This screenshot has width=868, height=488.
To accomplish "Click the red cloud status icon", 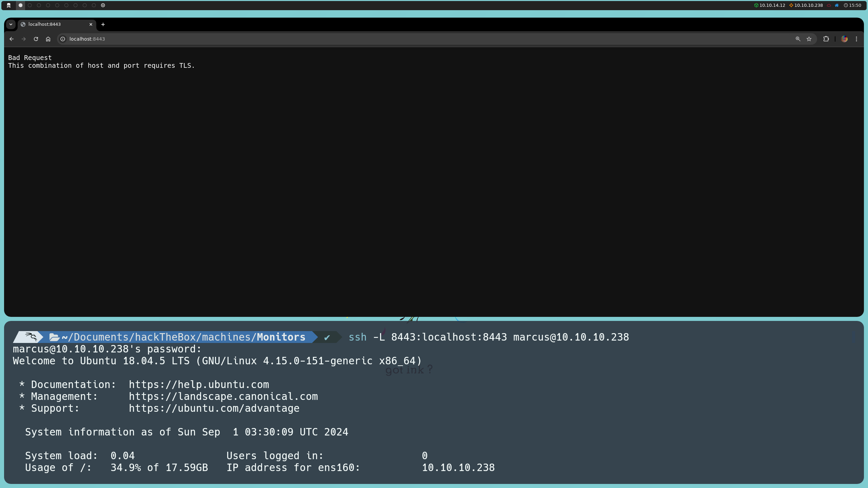I will click(829, 5).
